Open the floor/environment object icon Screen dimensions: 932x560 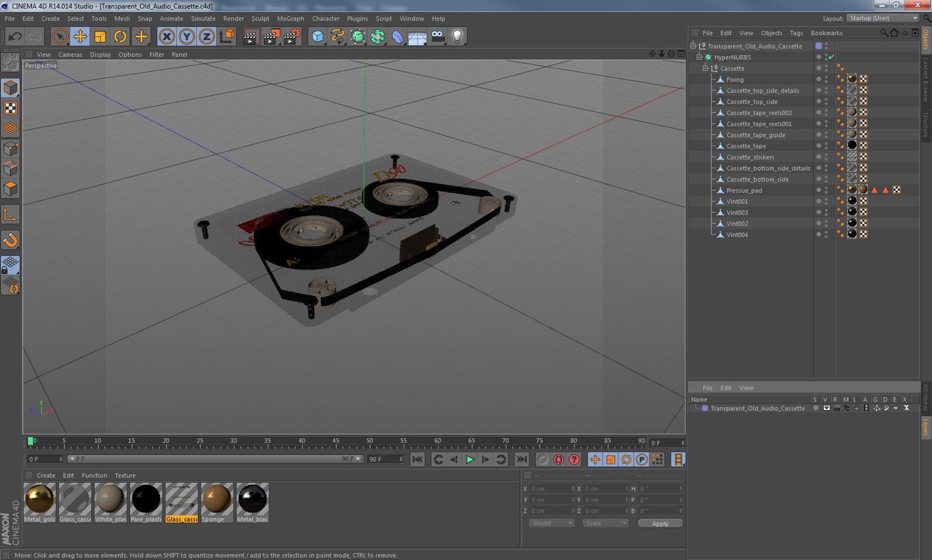pyautogui.click(x=417, y=36)
